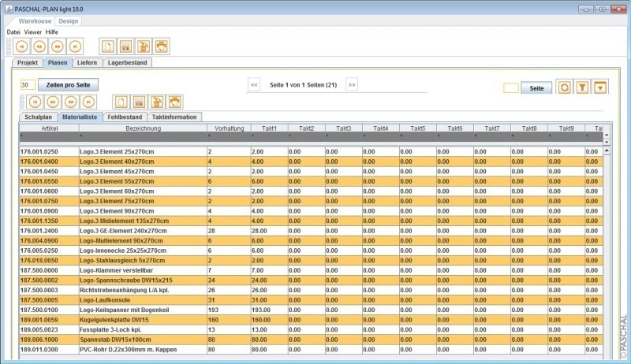Select 'Logo.3 Element 40x270cm' cell
This screenshot has height=364, width=631.
(144, 162)
